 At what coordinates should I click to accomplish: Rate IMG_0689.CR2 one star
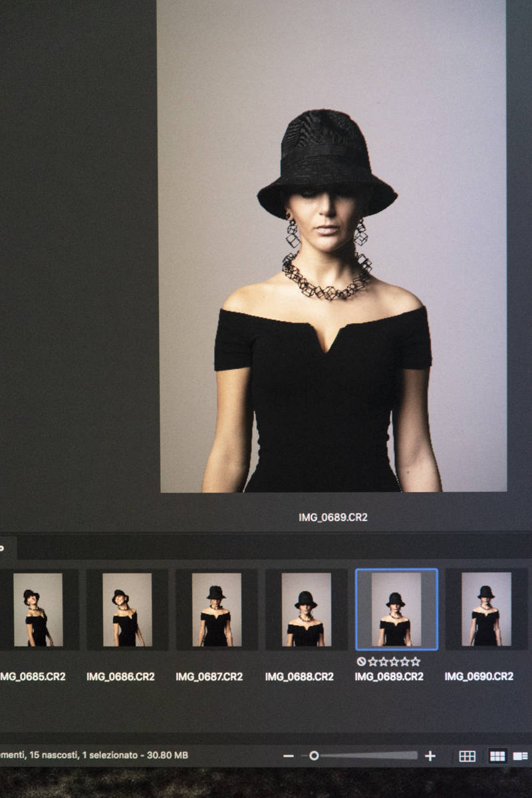pos(372,662)
